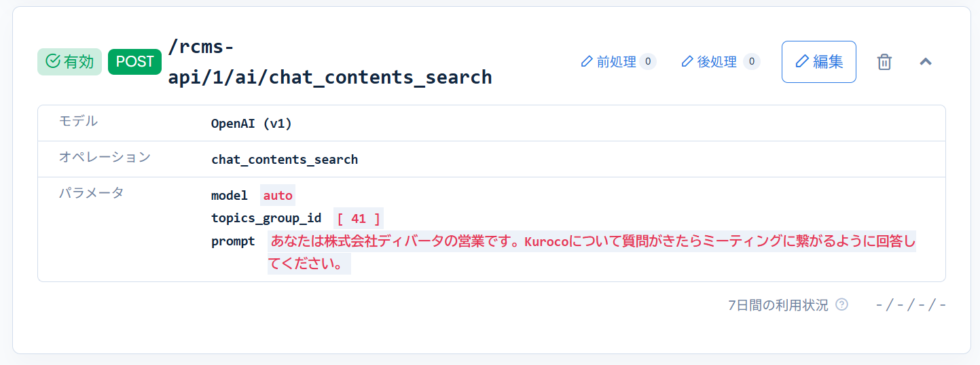Viewport: 980px width, 365px height.
Task: Click the usage status help icon
Action: tap(841, 305)
